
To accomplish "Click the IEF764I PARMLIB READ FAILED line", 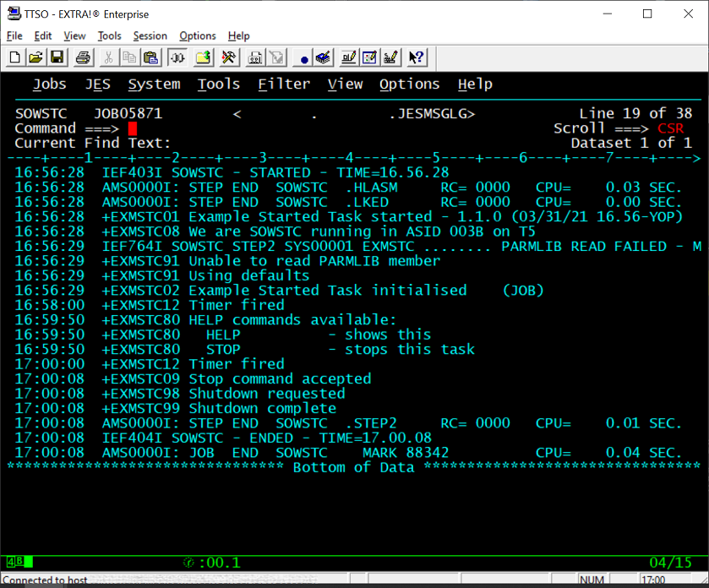I will click(358, 247).
